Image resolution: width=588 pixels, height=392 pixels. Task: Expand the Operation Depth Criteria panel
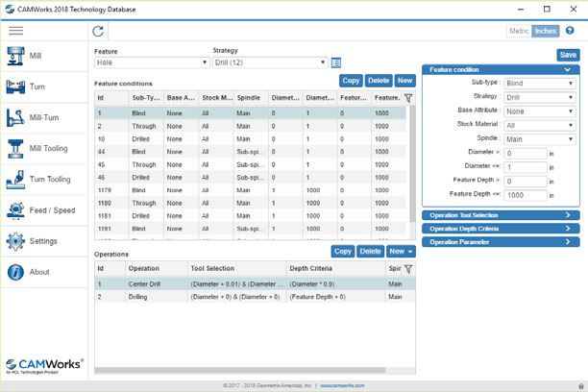tap(500, 229)
